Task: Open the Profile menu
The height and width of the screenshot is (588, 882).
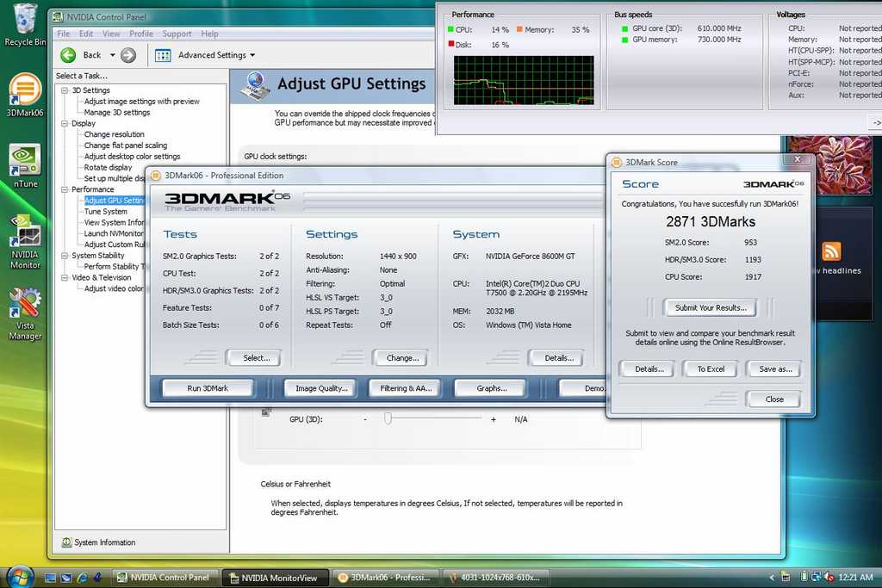Action: click(141, 34)
